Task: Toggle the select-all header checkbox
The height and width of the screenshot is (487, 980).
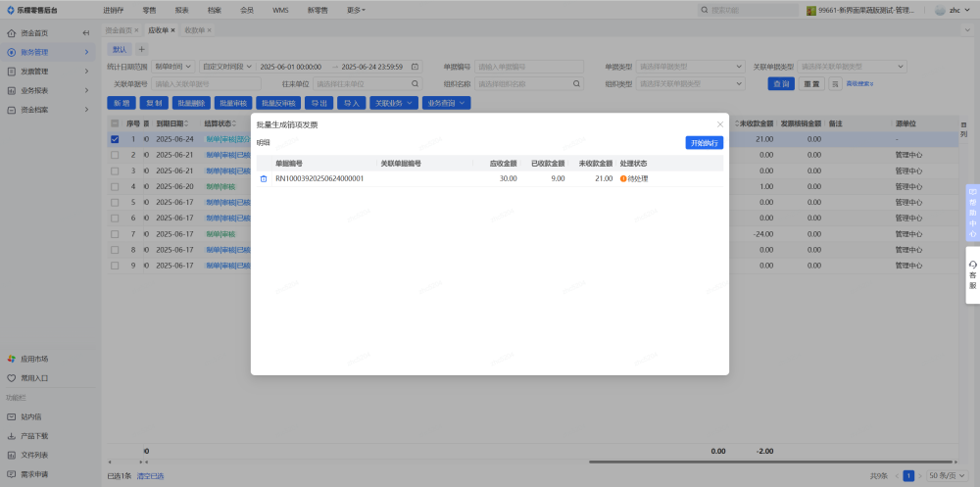Action: (115, 123)
